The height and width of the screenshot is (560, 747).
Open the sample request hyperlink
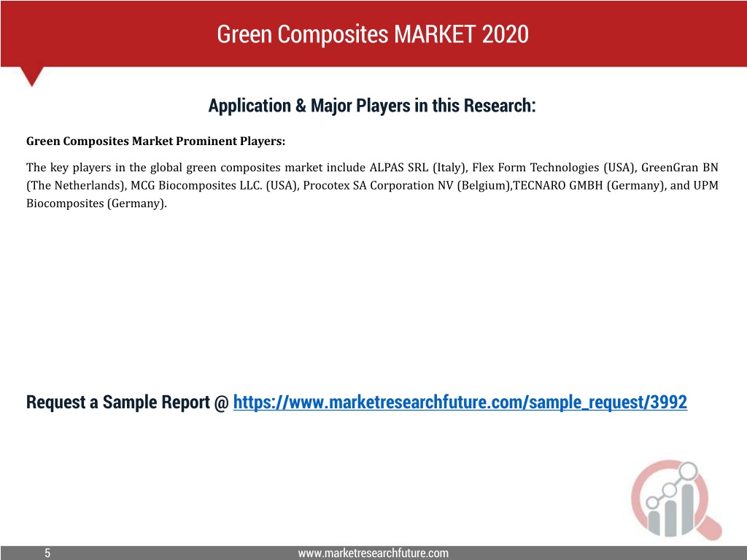point(460,402)
